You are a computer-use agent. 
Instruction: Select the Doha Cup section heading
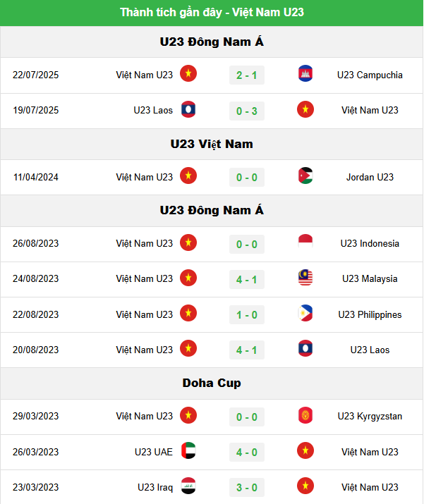(x=212, y=383)
